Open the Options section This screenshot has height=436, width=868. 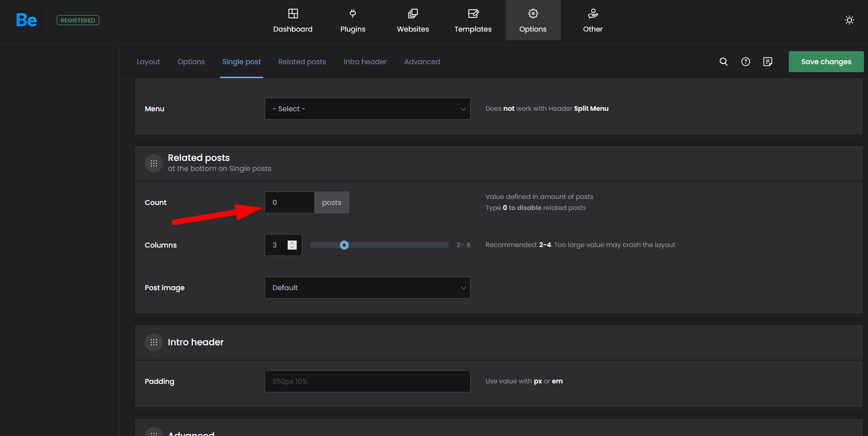(533, 21)
